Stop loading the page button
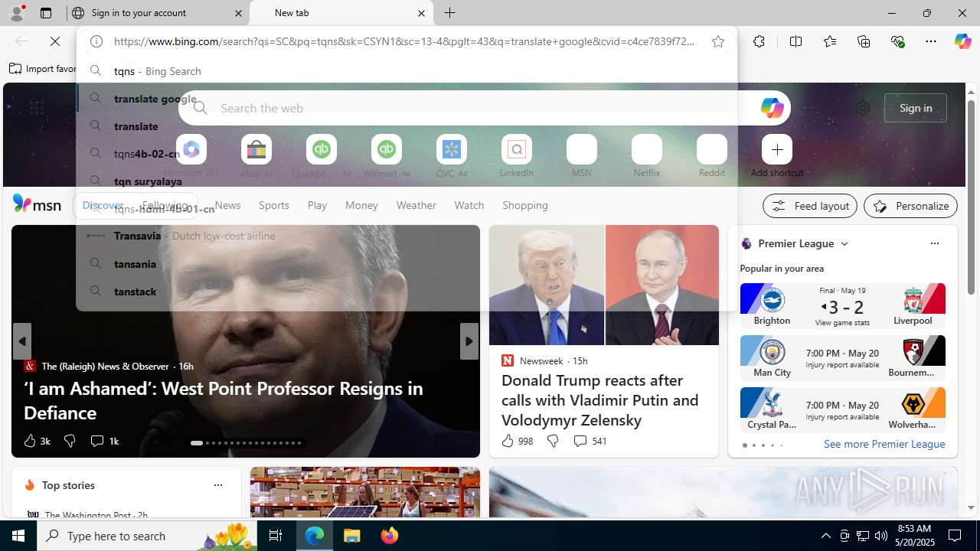The image size is (980, 551). pyautogui.click(x=55, y=41)
